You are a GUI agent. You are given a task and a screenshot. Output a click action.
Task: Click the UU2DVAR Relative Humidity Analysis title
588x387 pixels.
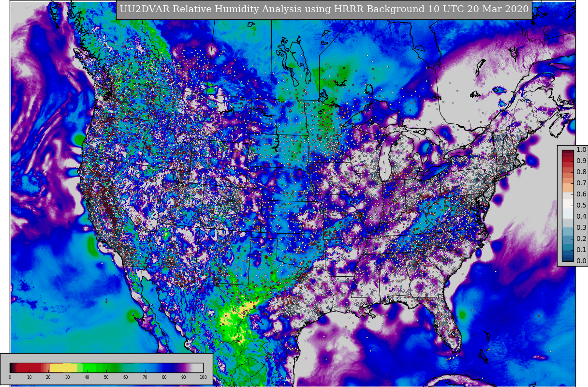324,9
